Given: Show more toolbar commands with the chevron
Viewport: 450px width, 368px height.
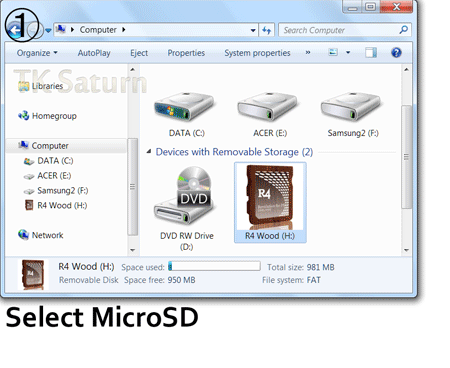Looking at the screenshot, I should pos(308,53).
